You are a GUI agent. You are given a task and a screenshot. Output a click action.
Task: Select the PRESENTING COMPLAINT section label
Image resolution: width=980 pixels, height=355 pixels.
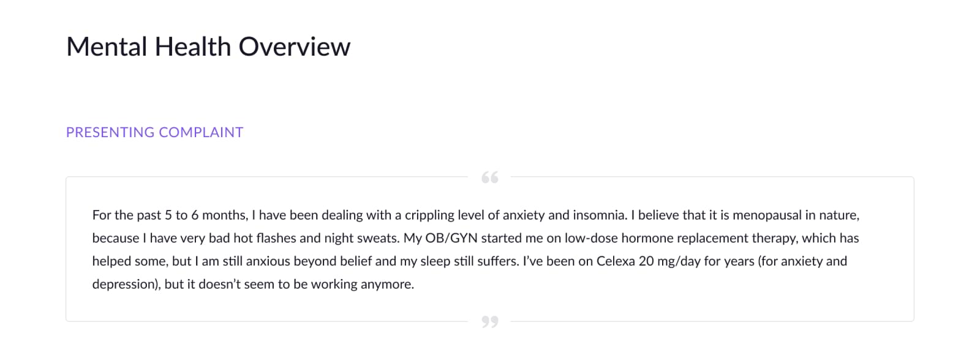154,132
